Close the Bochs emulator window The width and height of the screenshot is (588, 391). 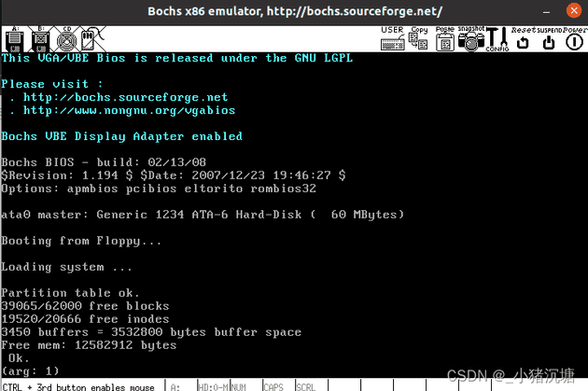573,11
